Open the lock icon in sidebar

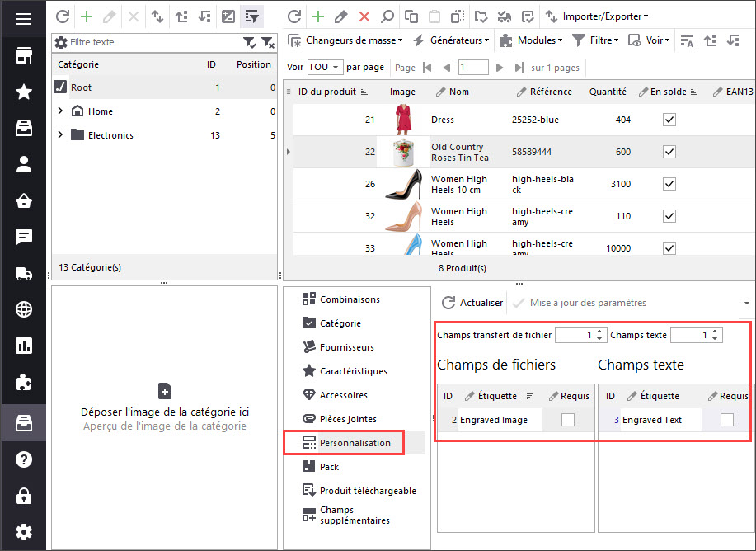tap(24, 496)
